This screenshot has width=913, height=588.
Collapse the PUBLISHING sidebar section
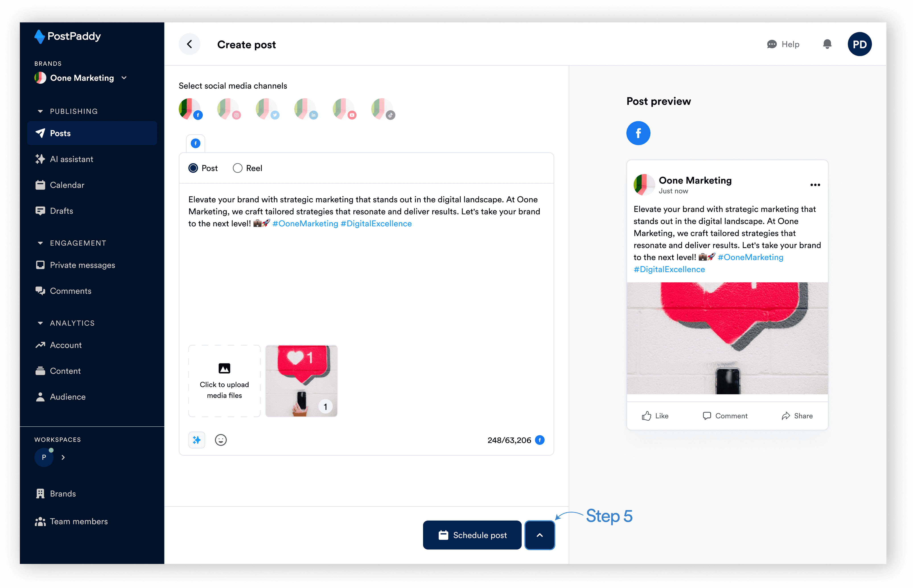pyautogui.click(x=41, y=111)
